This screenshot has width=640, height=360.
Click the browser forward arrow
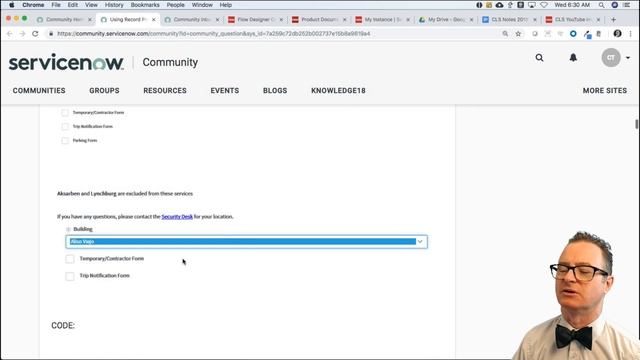(22, 34)
